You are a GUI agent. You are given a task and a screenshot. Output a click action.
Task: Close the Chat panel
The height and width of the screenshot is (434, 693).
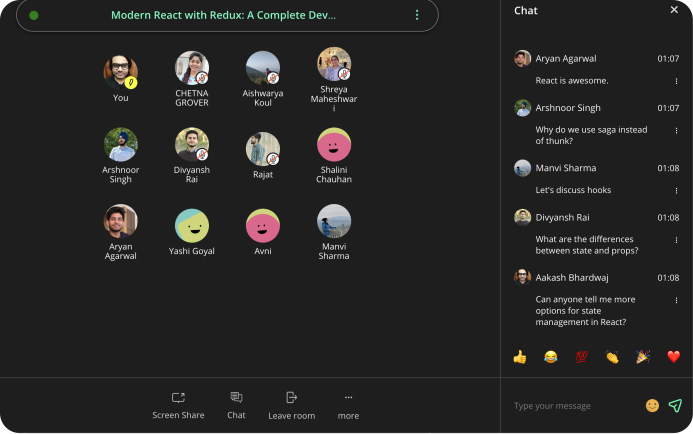[x=674, y=10]
